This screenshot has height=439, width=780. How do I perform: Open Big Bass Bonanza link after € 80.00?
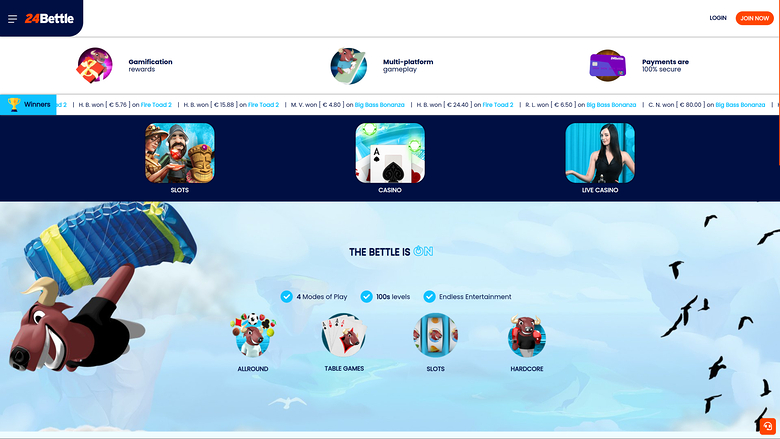click(740, 105)
